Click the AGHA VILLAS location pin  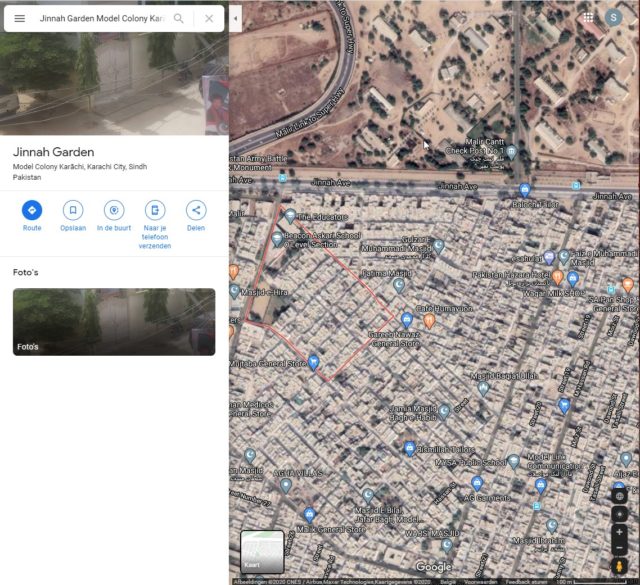[x=286, y=485]
